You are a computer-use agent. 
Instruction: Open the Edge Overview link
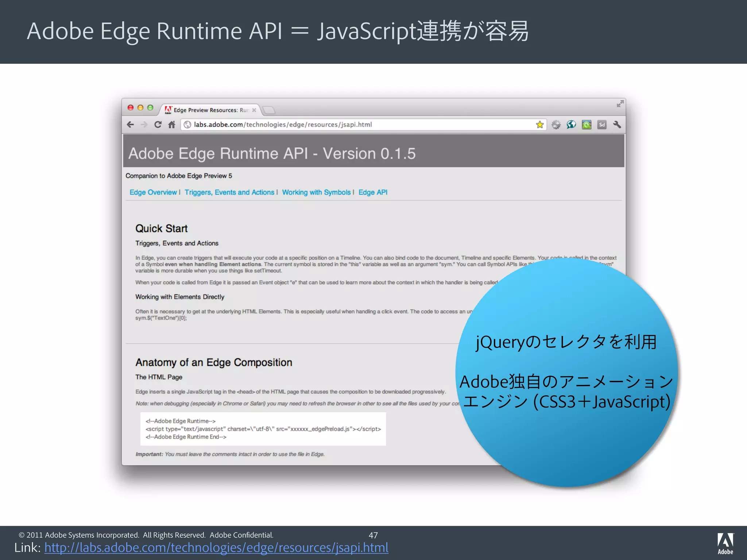[x=153, y=192]
